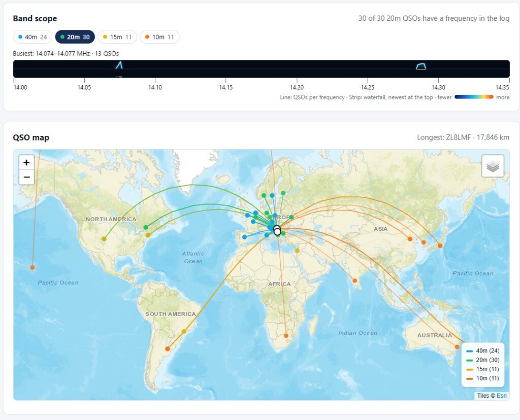Zoom in on the QSO map
The height and width of the screenshot is (420, 520).
click(26, 163)
